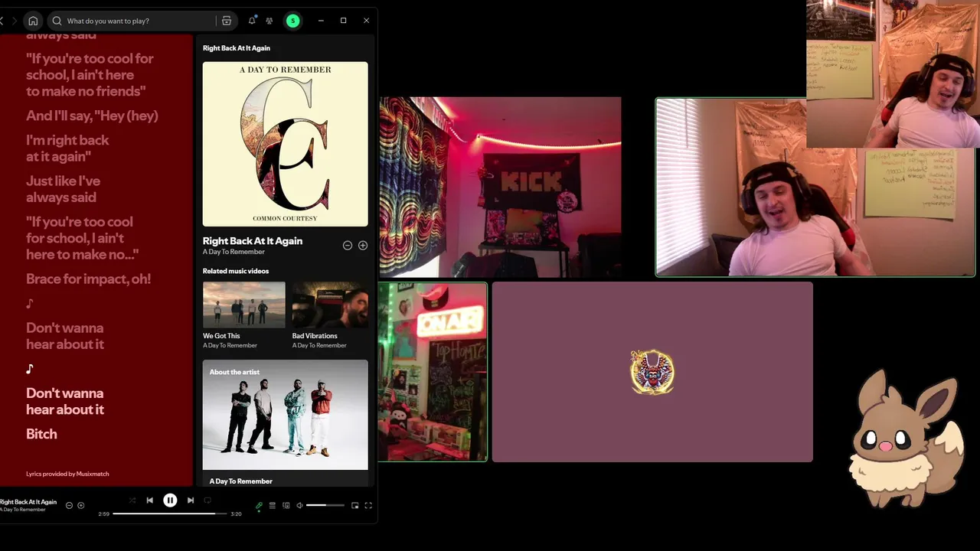Open the 'We Got This' title link
The image size is (980, 551).
221,336
